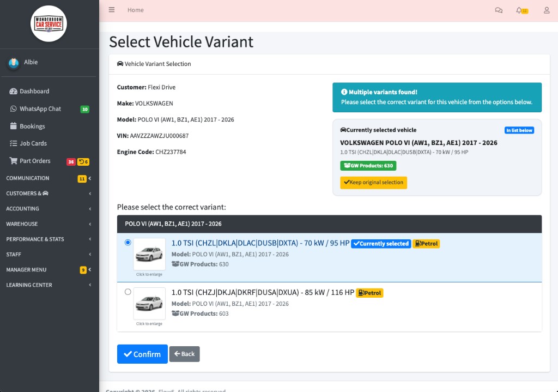
Task: Click Albie's avatar picture
Action: pyautogui.click(x=14, y=63)
